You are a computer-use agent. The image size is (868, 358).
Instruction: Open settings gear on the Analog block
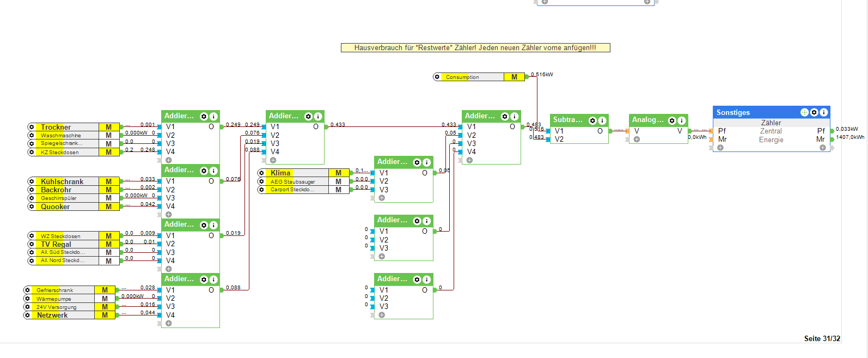[x=672, y=120]
